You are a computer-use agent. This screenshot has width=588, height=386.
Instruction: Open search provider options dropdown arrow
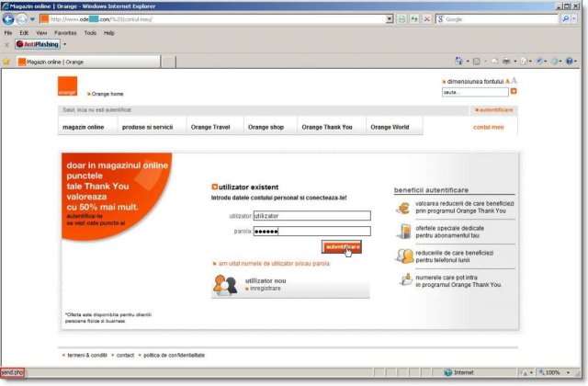click(x=574, y=18)
